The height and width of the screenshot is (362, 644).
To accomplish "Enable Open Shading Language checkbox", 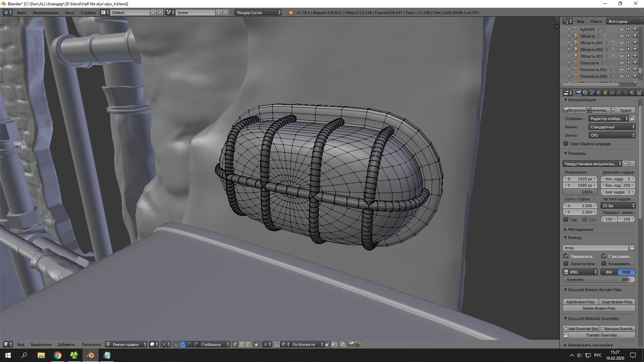I will tap(566, 143).
